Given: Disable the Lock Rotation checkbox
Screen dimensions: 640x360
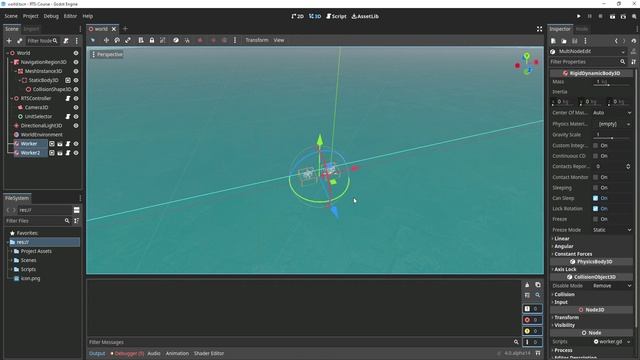Looking at the screenshot, I should [596, 209].
